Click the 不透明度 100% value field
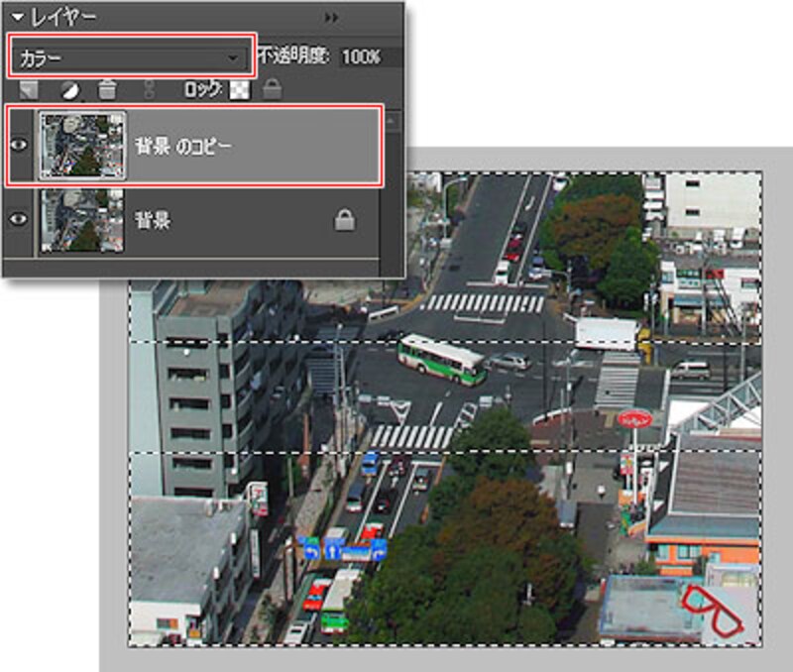Viewport: 793px width, 672px height. pyautogui.click(x=362, y=57)
